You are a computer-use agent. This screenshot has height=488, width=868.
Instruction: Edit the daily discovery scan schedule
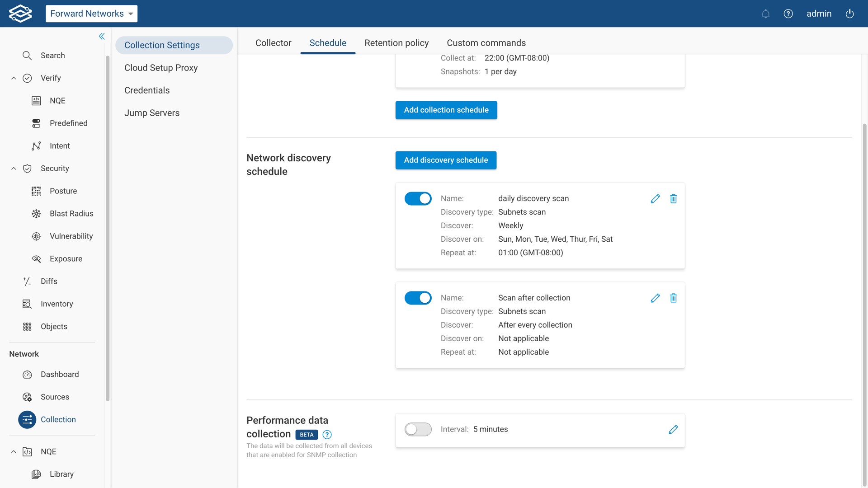[x=655, y=199]
